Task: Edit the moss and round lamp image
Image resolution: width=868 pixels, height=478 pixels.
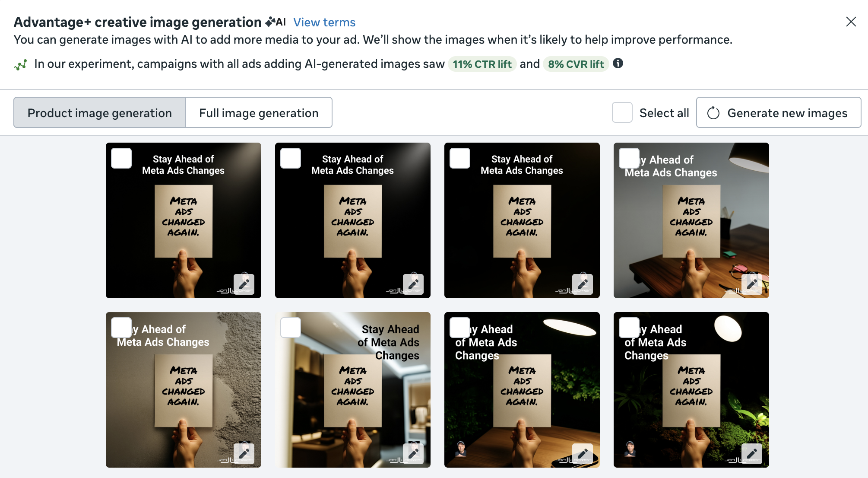Action: pos(752,453)
